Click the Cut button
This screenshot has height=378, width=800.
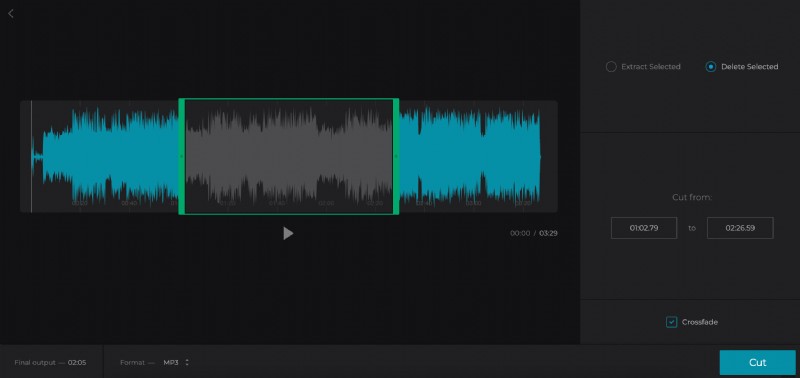[757, 363]
